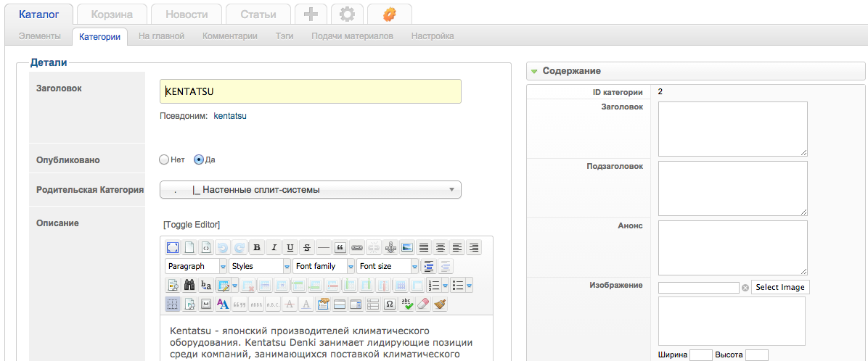Click the [Toggle Editor] link
Viewport: 868px width, 361px height.
point(192,225)
